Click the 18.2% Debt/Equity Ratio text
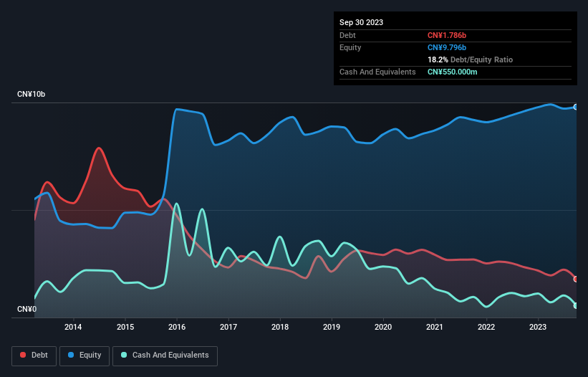This screenshot has width=588, height=377. coord(470,59)
